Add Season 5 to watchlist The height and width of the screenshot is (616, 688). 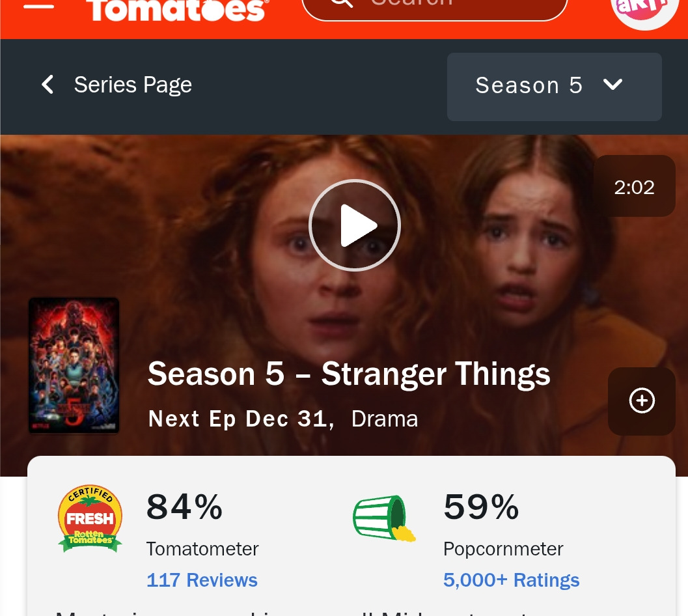(642, 401)
